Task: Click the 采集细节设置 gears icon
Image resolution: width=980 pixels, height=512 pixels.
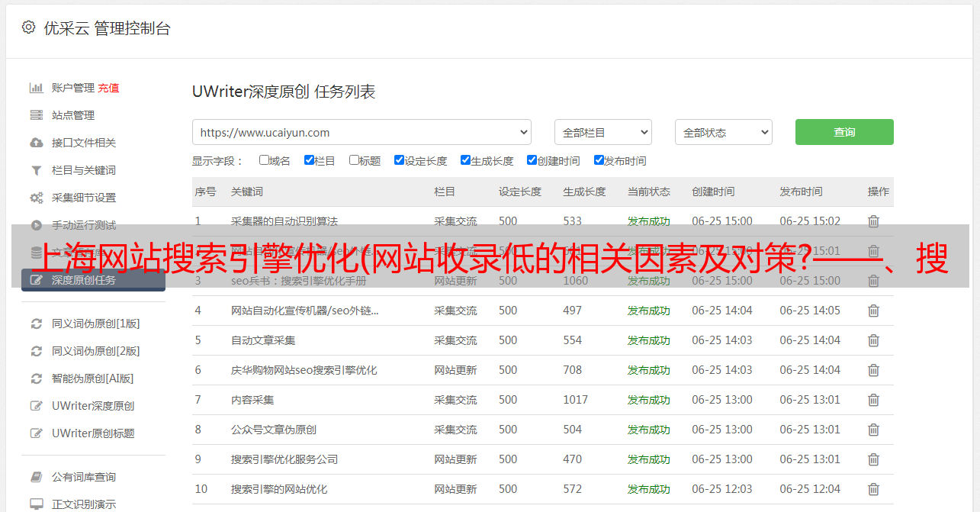Action: click(x=36, y=198)
